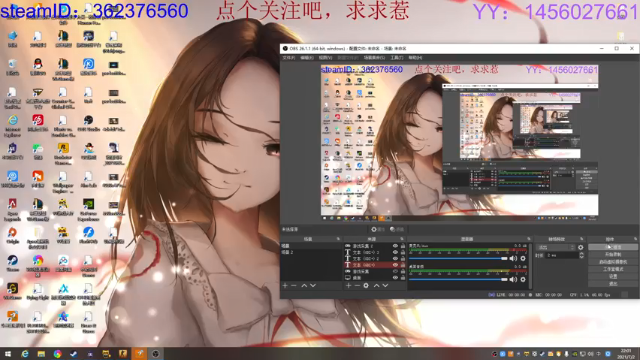This screenshot has height=360, width=640.
Task: Open desktop audio settings gear in mixer
Action: (523, 280)
